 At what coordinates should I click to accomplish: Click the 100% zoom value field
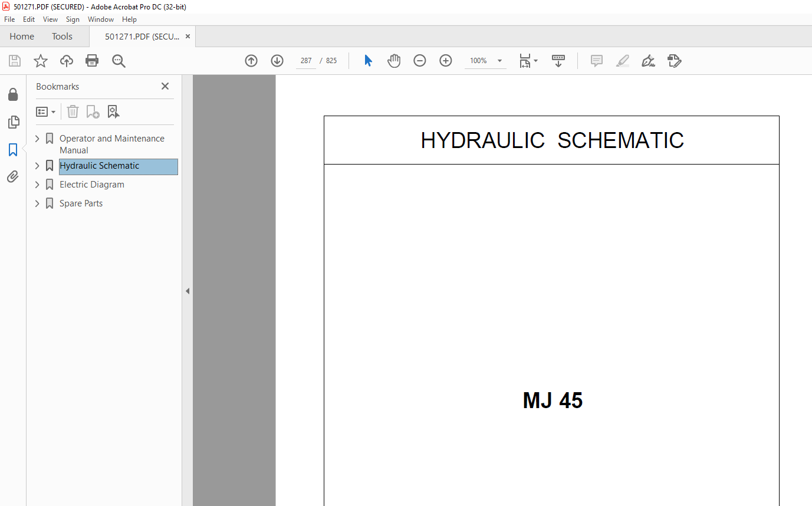(x=478, y=61)
